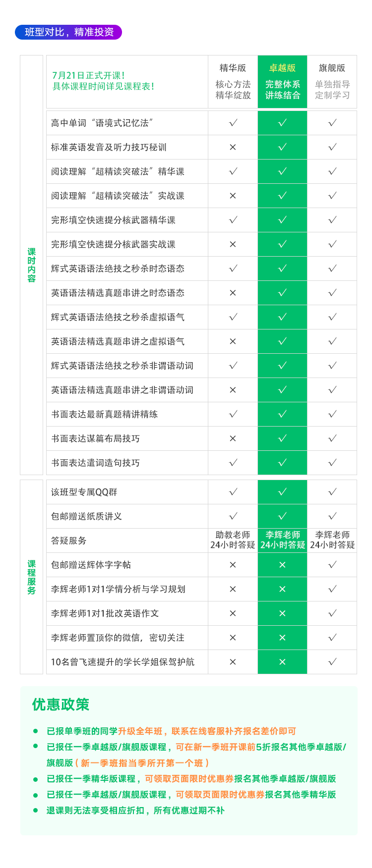
Task: Click 旗舰版 checkmark for 李辉老师1对1批改英语作文
Action: [x=332, y=613]
